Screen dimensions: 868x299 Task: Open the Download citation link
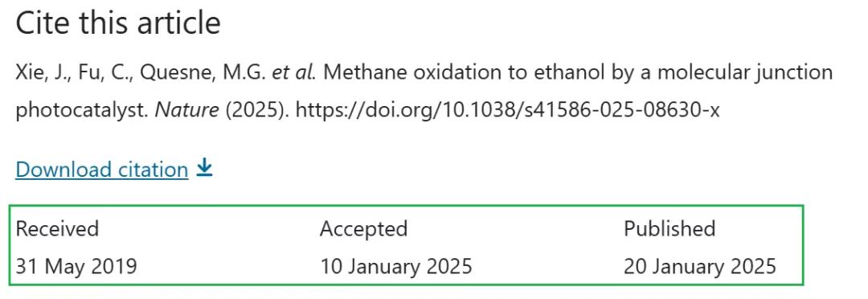(102, 169)
